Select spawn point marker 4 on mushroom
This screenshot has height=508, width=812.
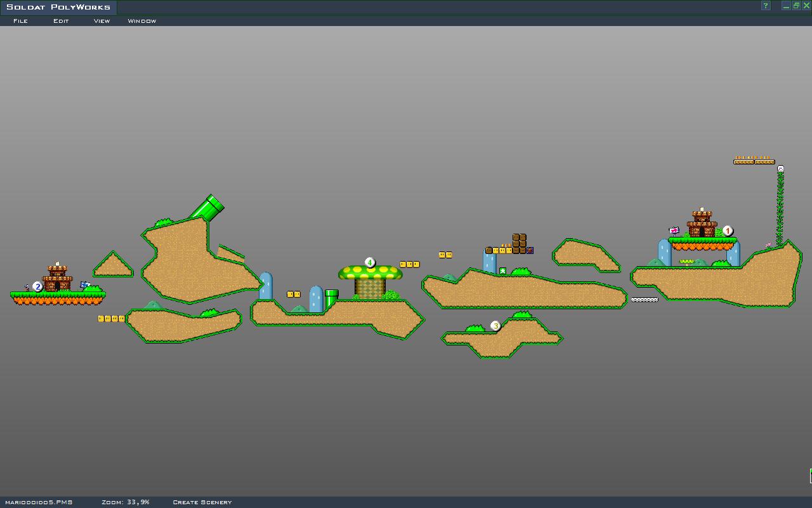click(370, 263)
